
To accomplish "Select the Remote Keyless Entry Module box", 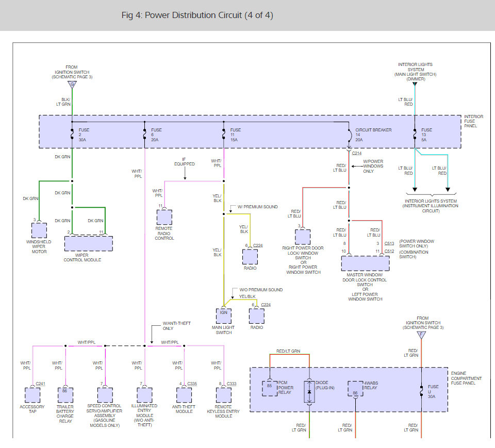I will (x=224, y=395).
